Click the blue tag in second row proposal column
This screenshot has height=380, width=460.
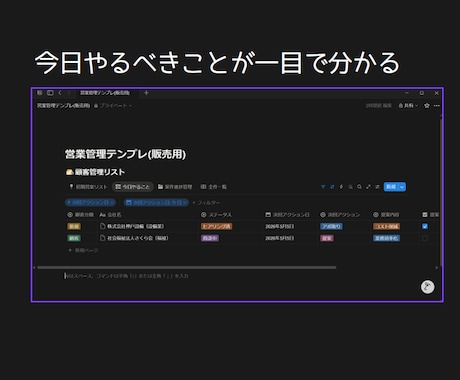(x=387, y=238)
